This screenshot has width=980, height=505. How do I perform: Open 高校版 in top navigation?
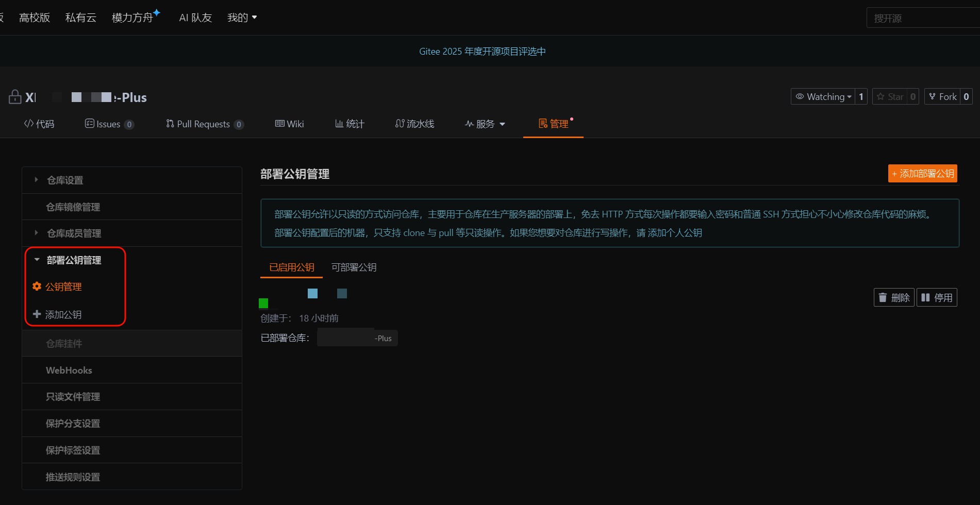pos(35,18)
